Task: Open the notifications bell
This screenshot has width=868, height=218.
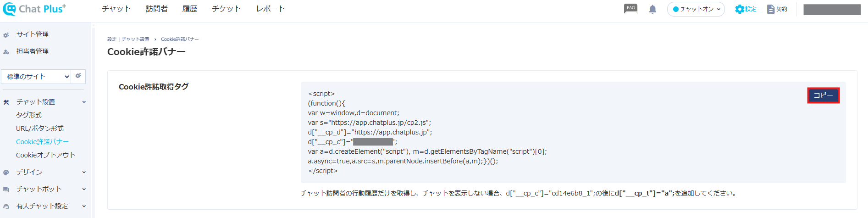Action: tap(652, 9)
